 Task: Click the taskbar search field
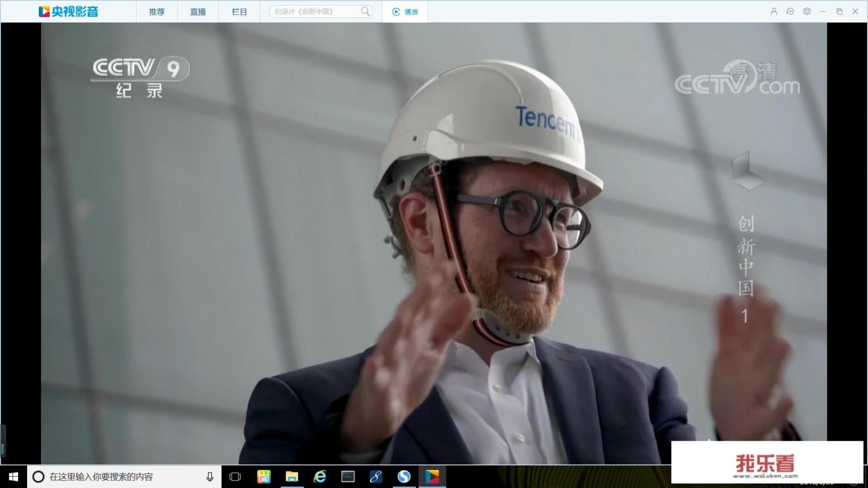tap(124, 476)
